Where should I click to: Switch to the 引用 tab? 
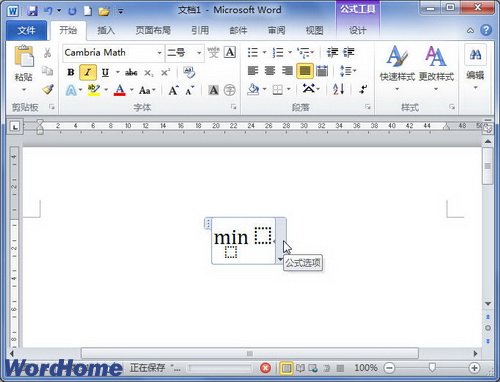pyautogui.click(x=200, y=30)
